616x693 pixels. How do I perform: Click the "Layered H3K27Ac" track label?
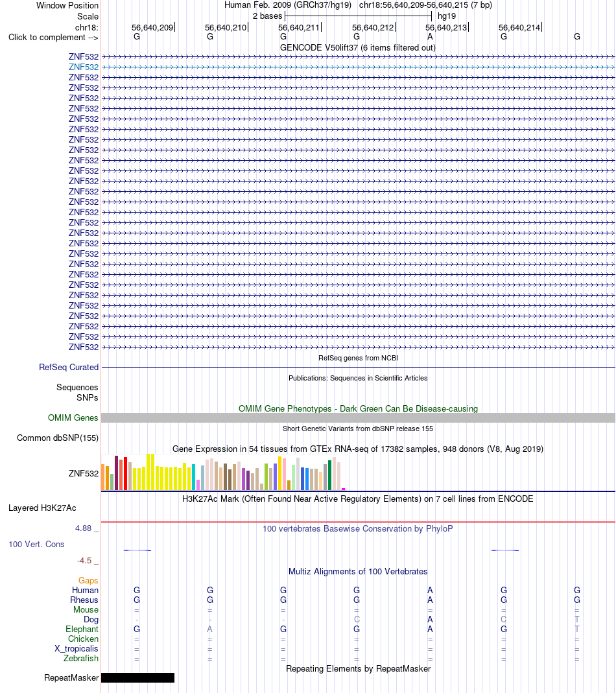(42, 508)
